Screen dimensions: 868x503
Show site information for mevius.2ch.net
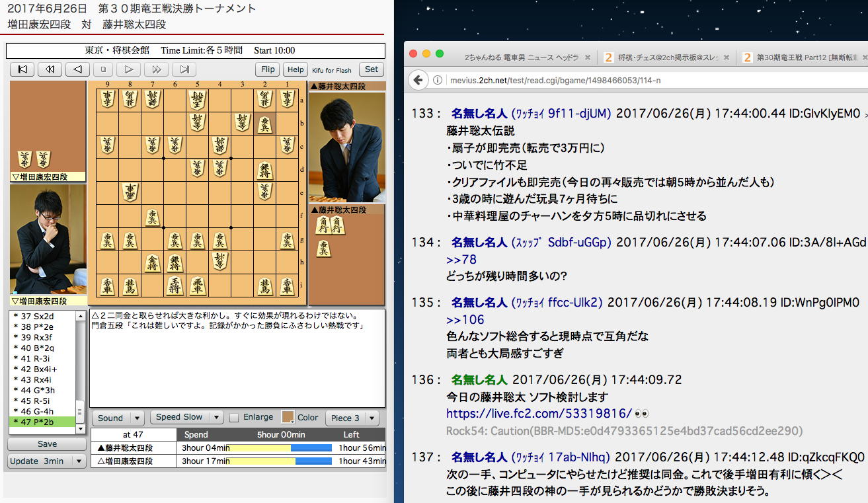pyautogui.click(x=438, y=81)
